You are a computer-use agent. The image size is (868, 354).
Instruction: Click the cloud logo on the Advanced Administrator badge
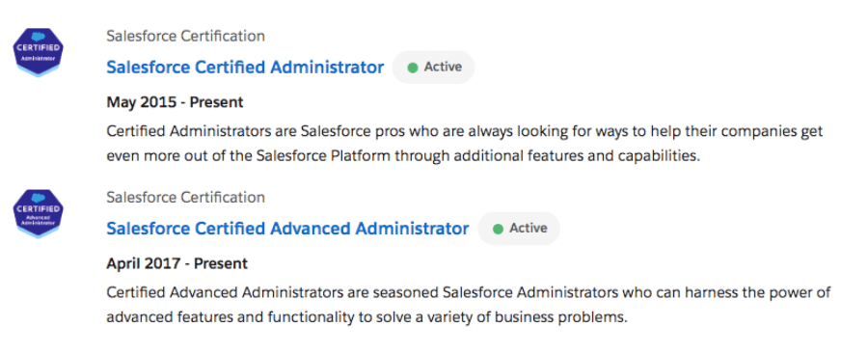pos(39,199)
